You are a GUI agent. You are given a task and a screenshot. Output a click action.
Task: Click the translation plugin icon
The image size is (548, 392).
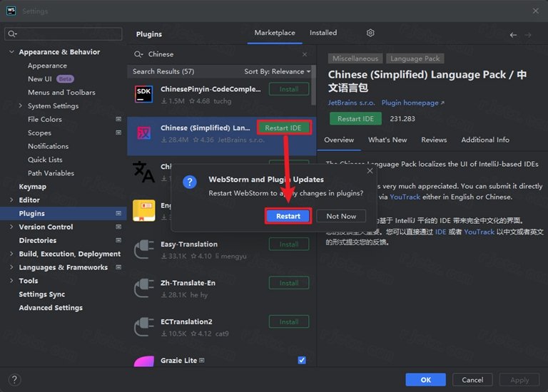tap(143, 172)
